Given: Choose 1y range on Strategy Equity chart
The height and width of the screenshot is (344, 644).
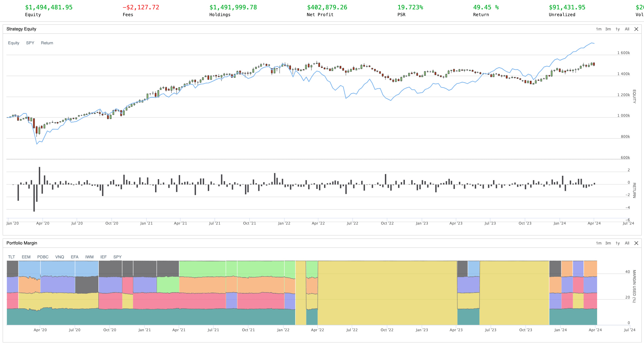Looking at the screenshot, I should pyautogui.click(x=618, y=29).
